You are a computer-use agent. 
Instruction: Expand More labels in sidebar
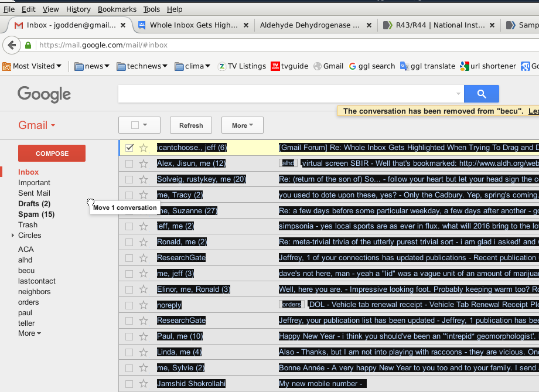point(29,333)
